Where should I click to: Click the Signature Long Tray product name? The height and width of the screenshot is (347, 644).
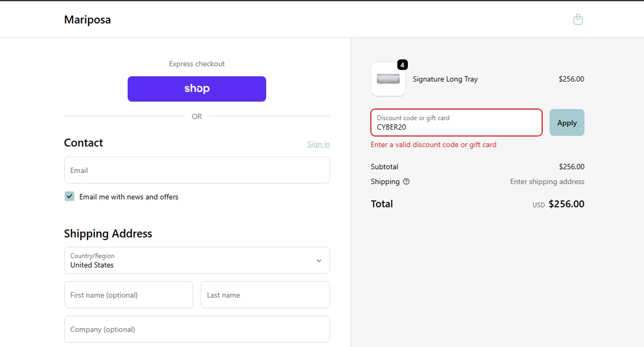click(445, 79)
